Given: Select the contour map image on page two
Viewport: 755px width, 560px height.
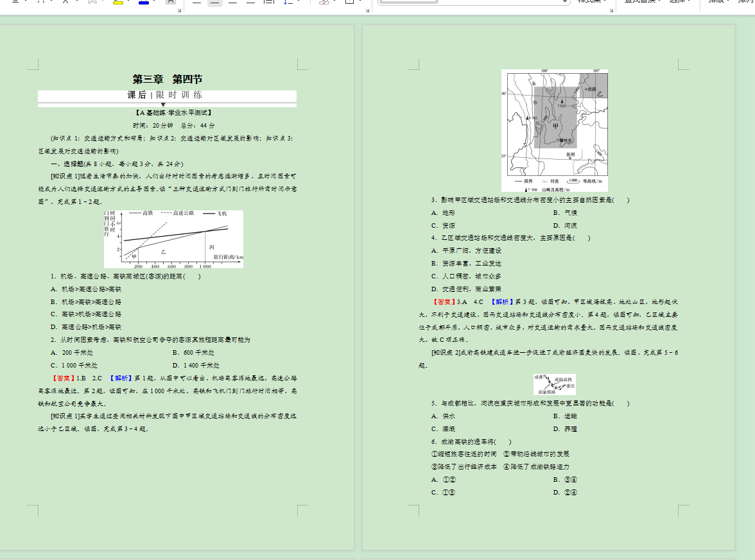Looking at the screenshot, I should click(x=555, y=130).
